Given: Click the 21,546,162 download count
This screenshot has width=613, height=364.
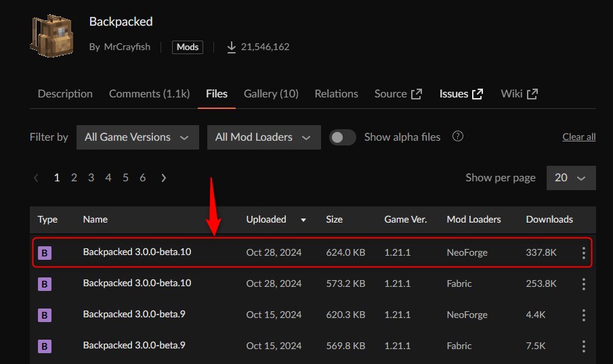Looking at the screenshot, I should click(265, 47).
